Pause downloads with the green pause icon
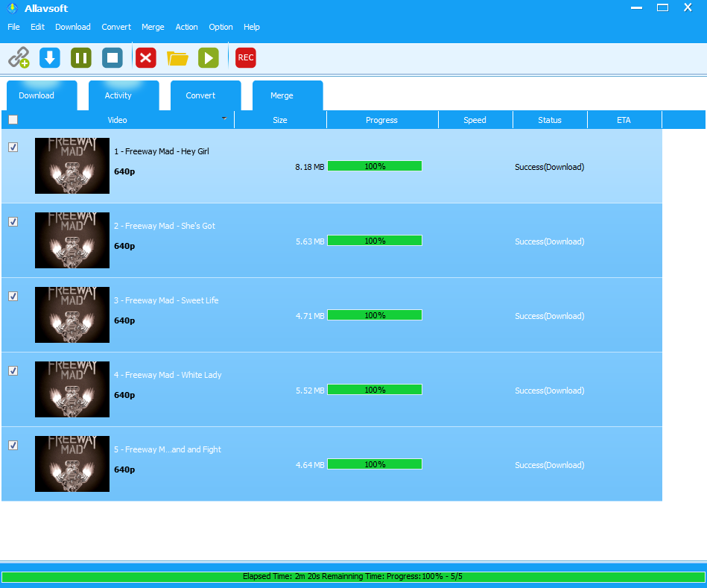Image resolution: width=707 pixels, height=588 pixels. (x=81, y=57)
